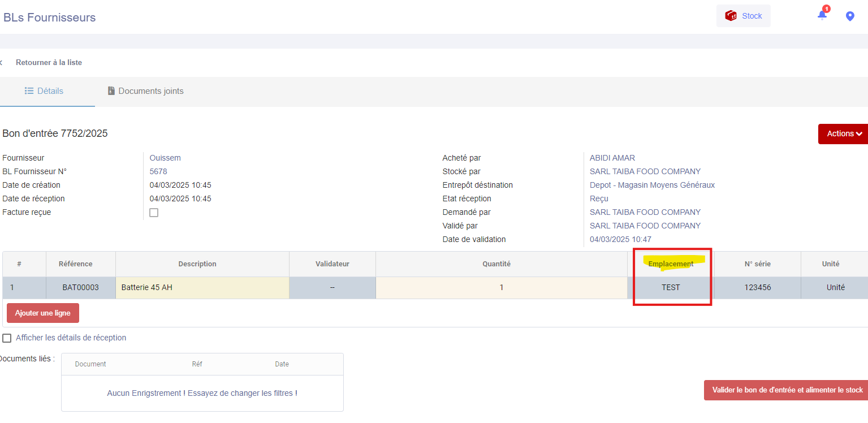Image resolution: width=868 pixels, height=423 pixels.
Task: Select the Batterie 45 AH description cell
Action: tap(202, 287)
